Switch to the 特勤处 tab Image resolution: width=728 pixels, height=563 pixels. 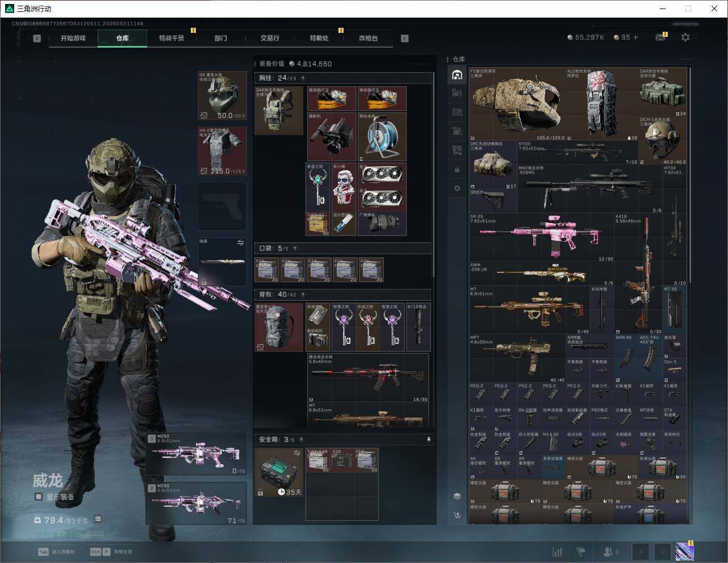coord(319,38)
